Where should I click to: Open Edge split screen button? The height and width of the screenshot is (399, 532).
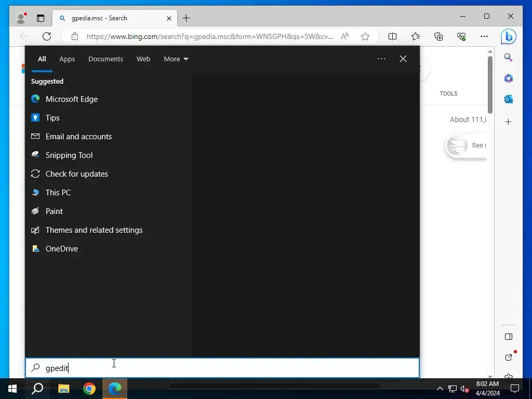(392, 36)
